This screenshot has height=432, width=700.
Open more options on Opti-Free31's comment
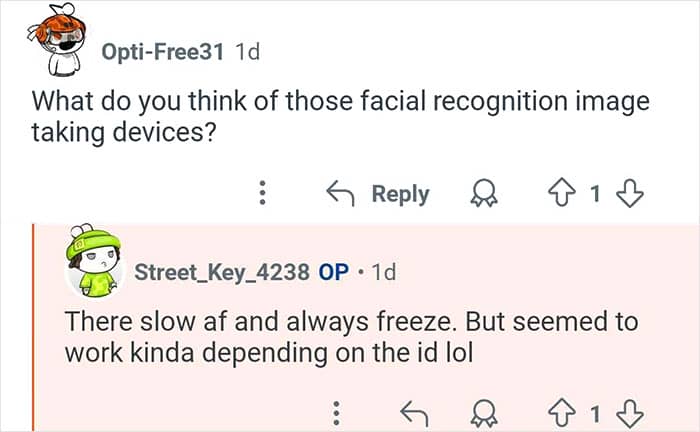tap(263, 194)
